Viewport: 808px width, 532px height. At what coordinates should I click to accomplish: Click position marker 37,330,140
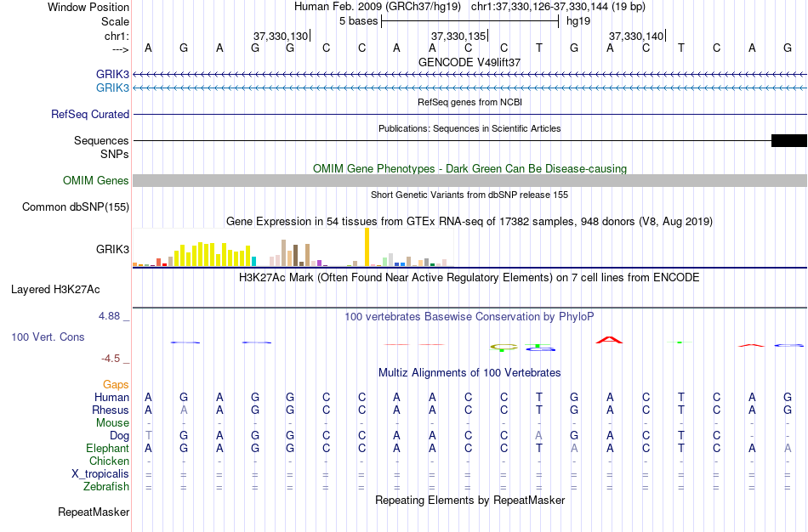click(x=636, y=36)
